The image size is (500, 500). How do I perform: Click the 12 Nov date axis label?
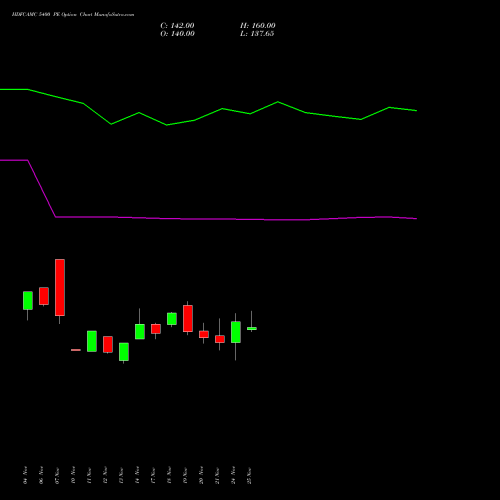tap(106, 475)
